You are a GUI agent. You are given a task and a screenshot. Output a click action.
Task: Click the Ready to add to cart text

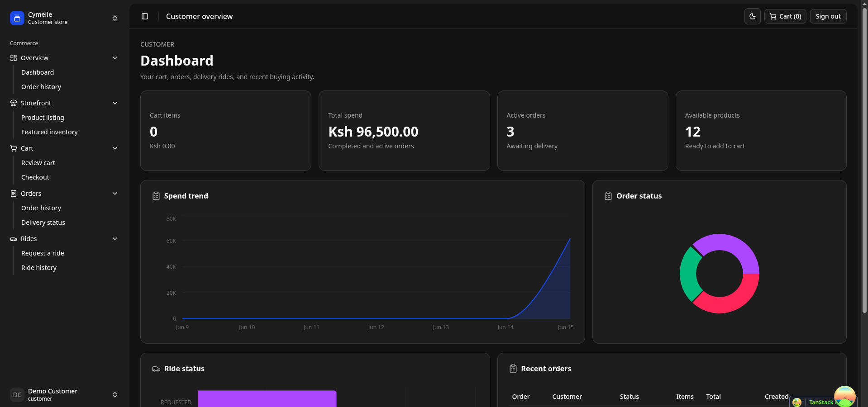click(x=715, y=146)
